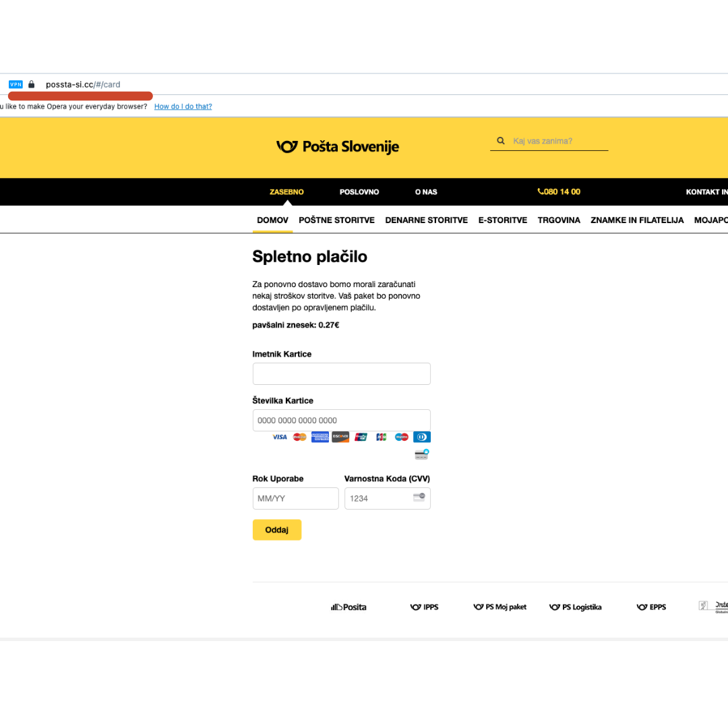Click into the Številka Kartice field

click(341, 420)
